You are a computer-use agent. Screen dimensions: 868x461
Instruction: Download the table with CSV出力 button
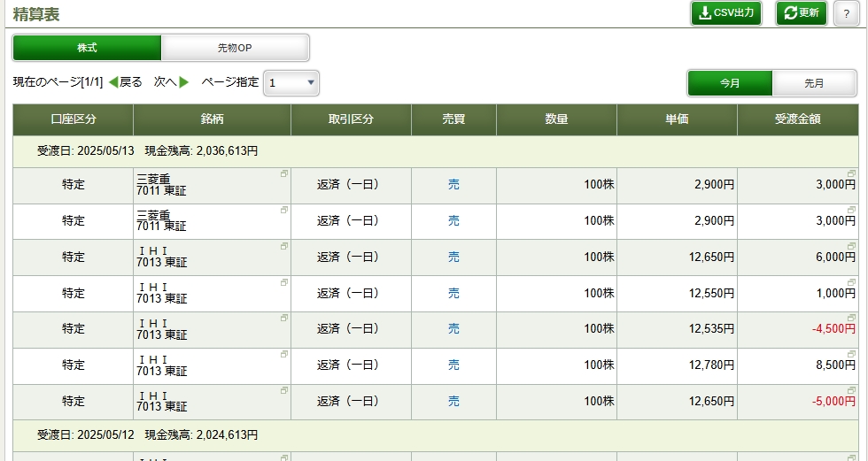[x=725, y=13]
